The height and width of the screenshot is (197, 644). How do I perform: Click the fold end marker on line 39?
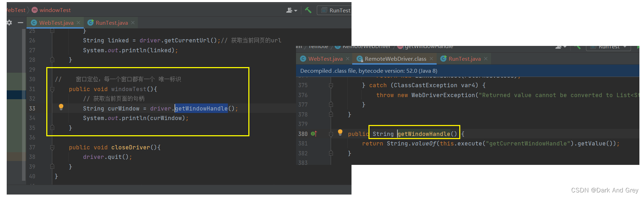52,167
